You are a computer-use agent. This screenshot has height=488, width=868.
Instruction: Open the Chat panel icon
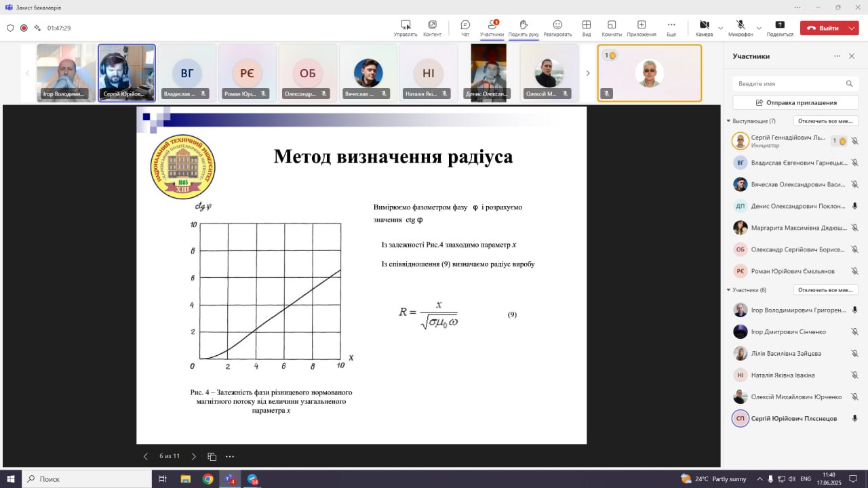pos(465,25)
